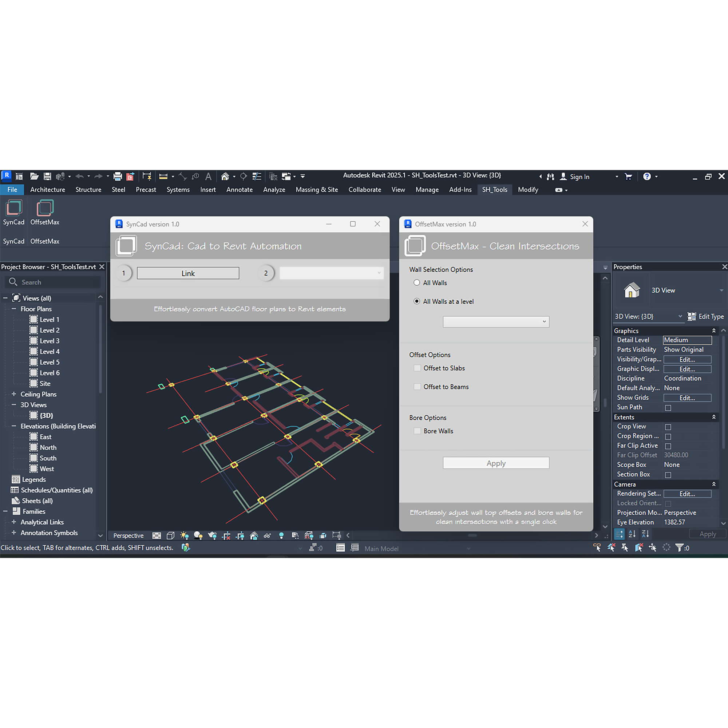Check the Bore Walls option
Viewport: 728px width, 728px height.
[417, 431]
